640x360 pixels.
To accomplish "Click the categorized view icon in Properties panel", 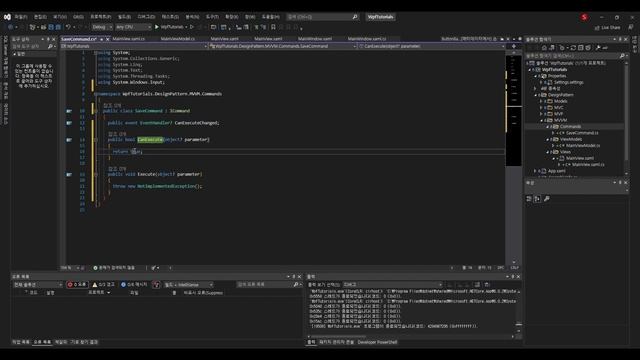I will (529, 199).
